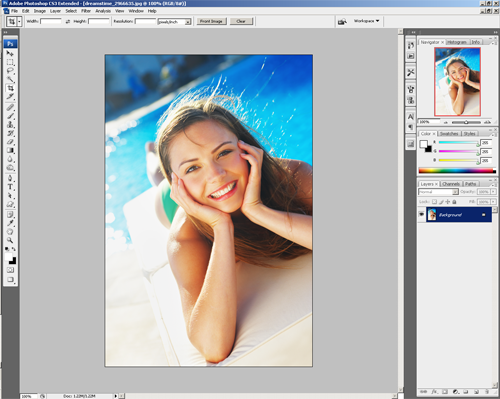
Task: Select the Healing Brush tool
Action: pyautogui.click(x=10, y=107)
